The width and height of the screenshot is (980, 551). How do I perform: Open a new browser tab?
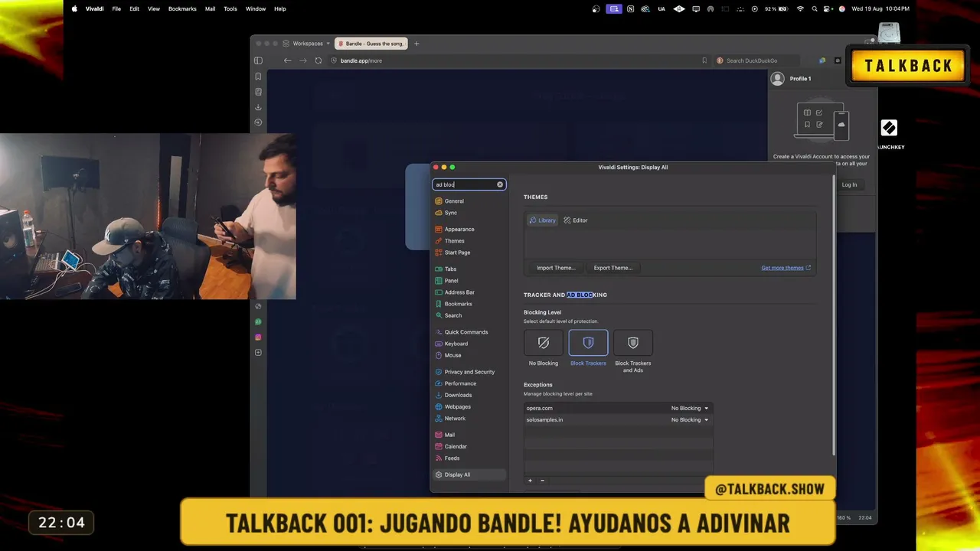tap(416, 44)
